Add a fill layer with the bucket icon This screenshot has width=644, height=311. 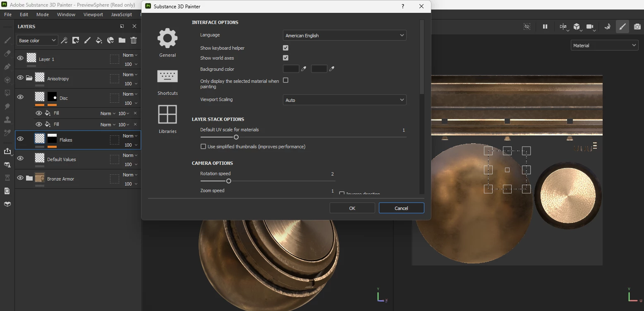click(99, 40)
